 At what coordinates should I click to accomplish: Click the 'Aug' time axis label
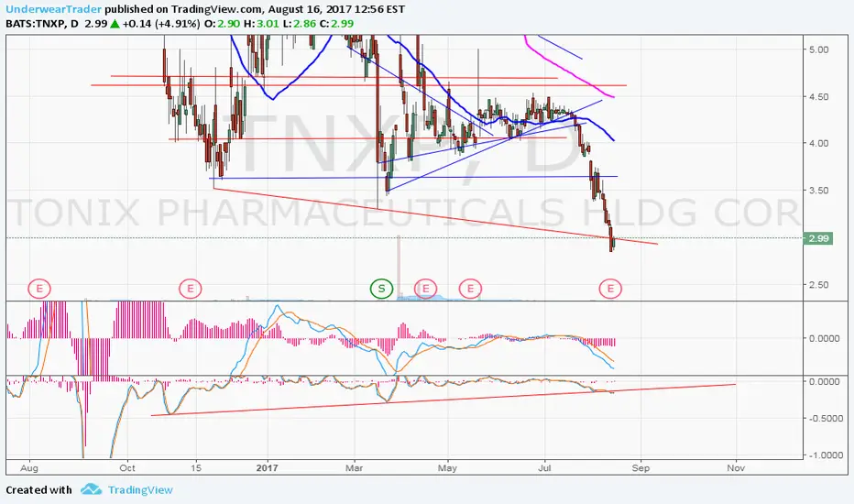29,467
